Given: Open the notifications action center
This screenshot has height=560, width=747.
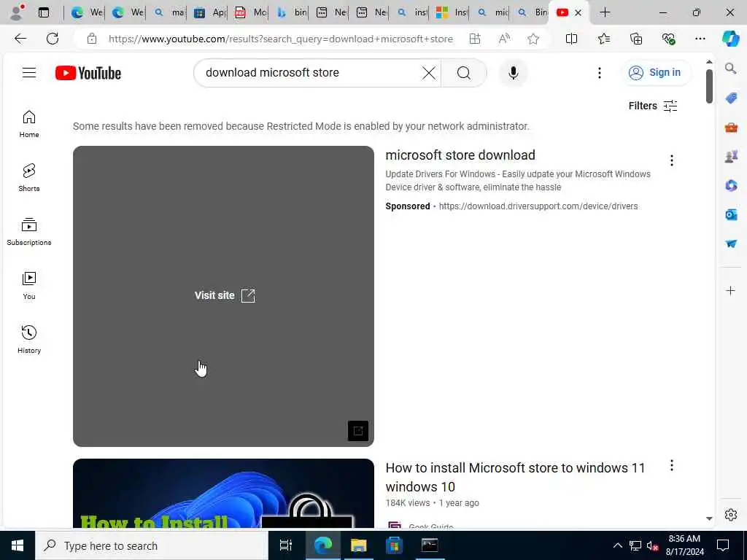Looking at the screenshot, I should tap(723, 545).
